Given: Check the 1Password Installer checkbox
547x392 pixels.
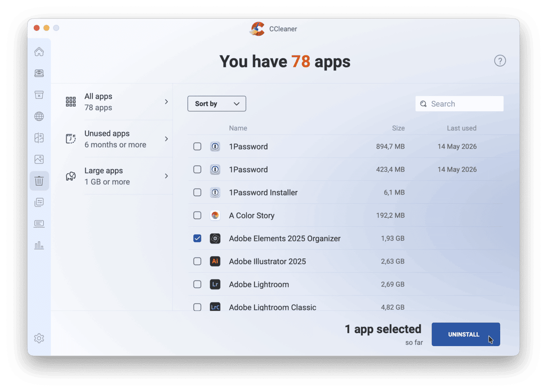Looking at the screenshot, I should (x=197, y=192).
